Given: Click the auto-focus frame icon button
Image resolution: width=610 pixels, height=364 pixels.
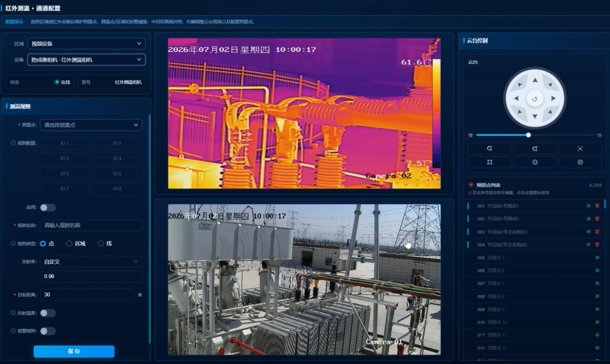Looking at the screenshot, I should point(580,148).
